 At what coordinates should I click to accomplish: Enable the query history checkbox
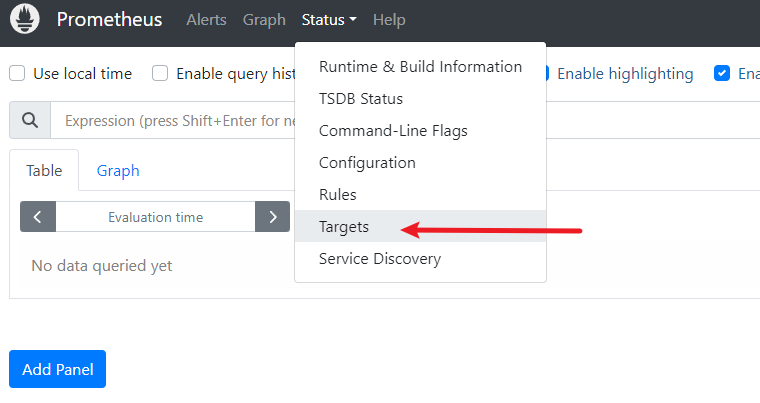point(160,73)
